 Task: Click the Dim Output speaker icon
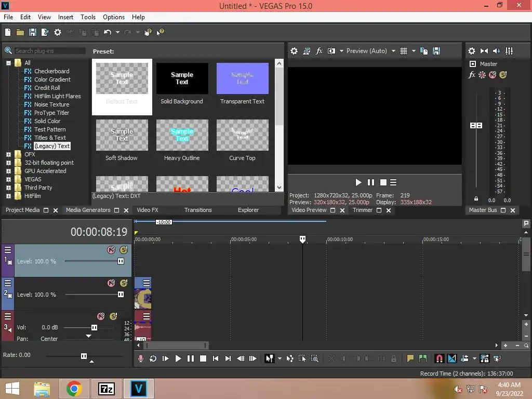pyautogui.click(x=496, y=51)
